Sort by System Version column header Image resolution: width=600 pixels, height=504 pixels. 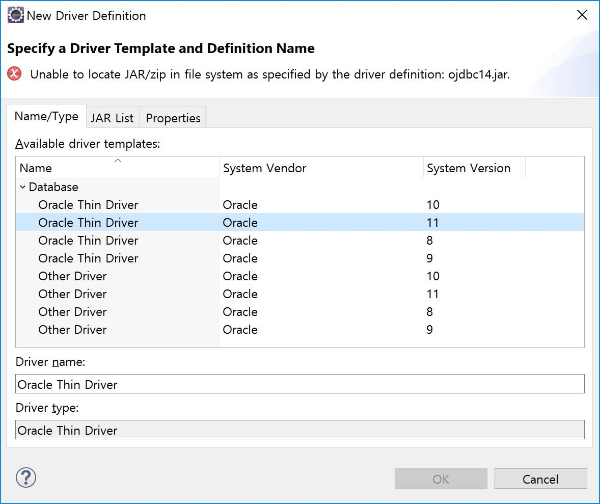(474, 168)
